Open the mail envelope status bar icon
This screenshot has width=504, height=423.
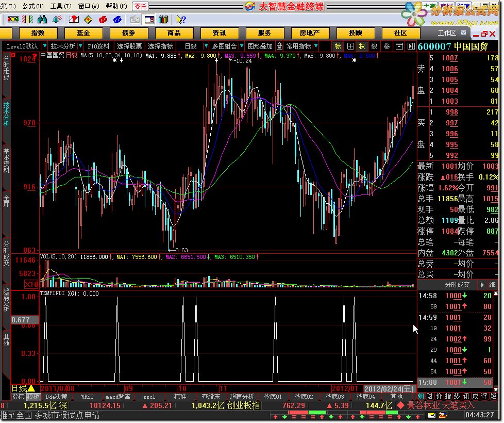point(432,415)
